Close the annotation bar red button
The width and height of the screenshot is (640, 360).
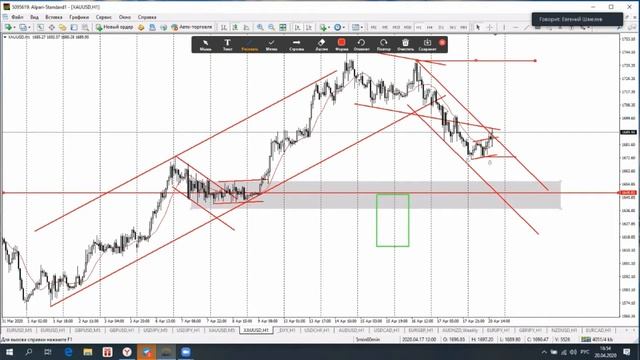pyautogui.click(x=442, y=42)
